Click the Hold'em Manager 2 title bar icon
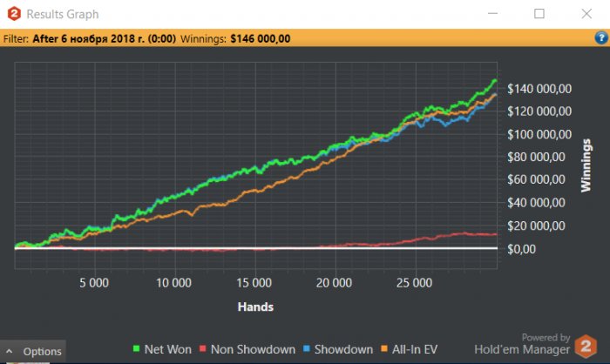This screenshot has width=610, height=364. (x=14, y=14)
